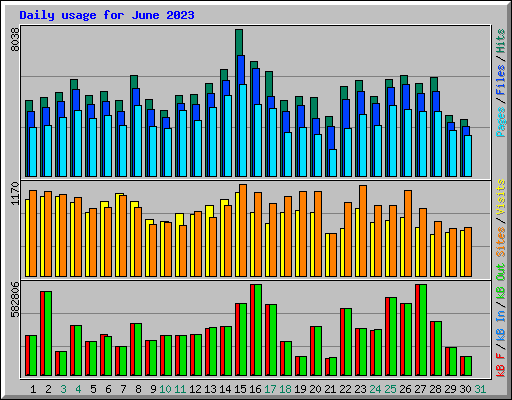Click the 582806 kB axis value

coord(15,300)
